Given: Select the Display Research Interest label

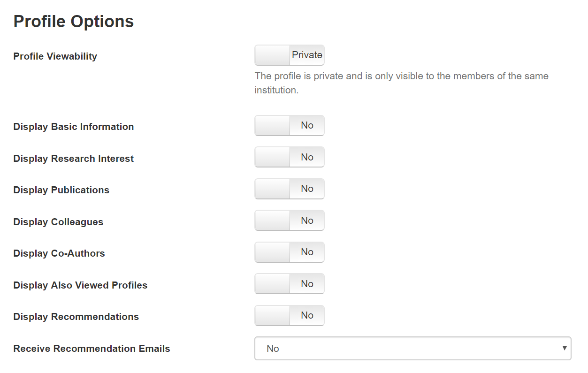Looking at the screenshot, I should 74,159.
